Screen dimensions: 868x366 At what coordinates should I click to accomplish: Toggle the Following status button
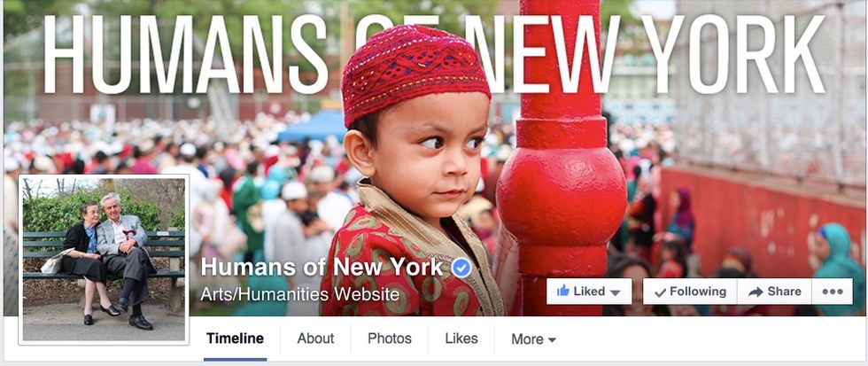(x=690, y=292)
